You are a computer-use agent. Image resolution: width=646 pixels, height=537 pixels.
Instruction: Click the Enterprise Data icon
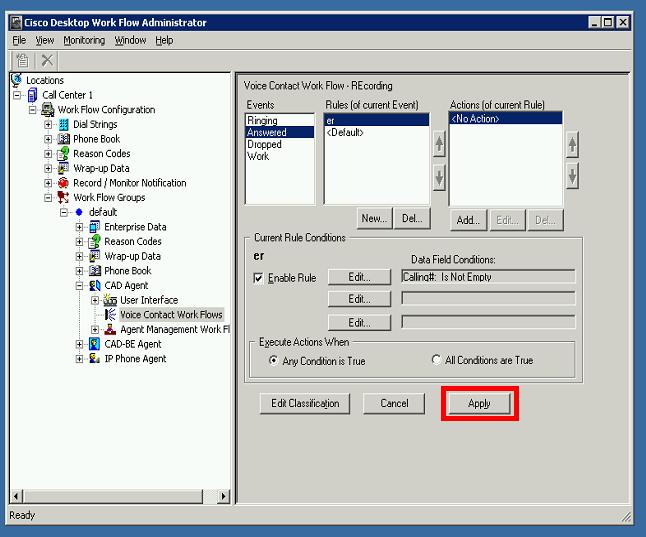coord(94,227)
